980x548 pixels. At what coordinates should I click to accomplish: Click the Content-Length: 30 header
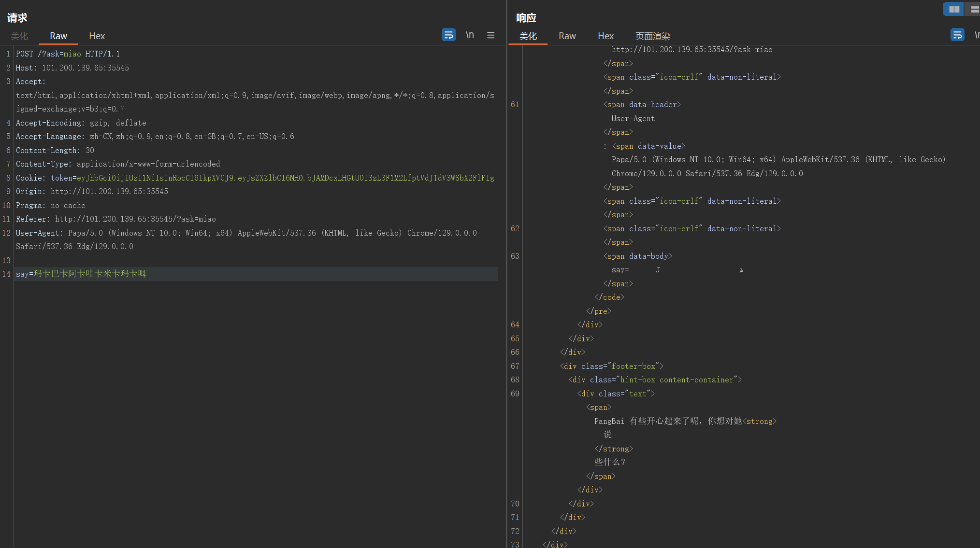click(x=55, y=150)
